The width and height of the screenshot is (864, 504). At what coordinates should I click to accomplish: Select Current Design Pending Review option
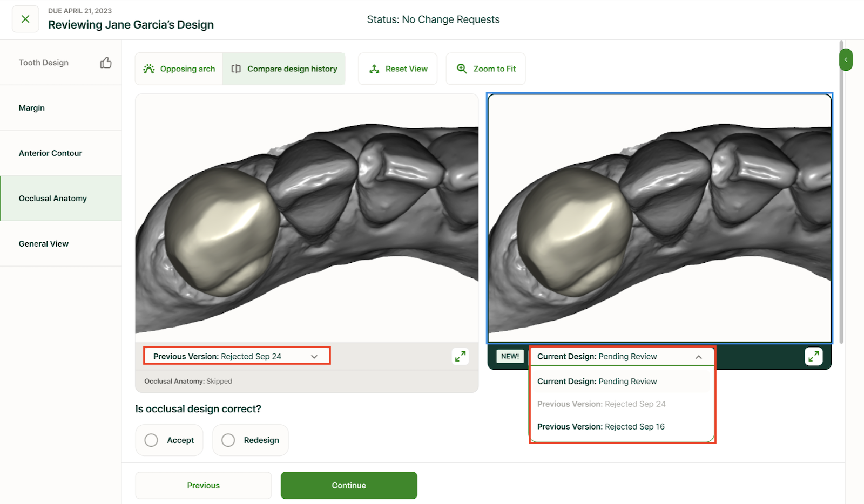point(597,382)
